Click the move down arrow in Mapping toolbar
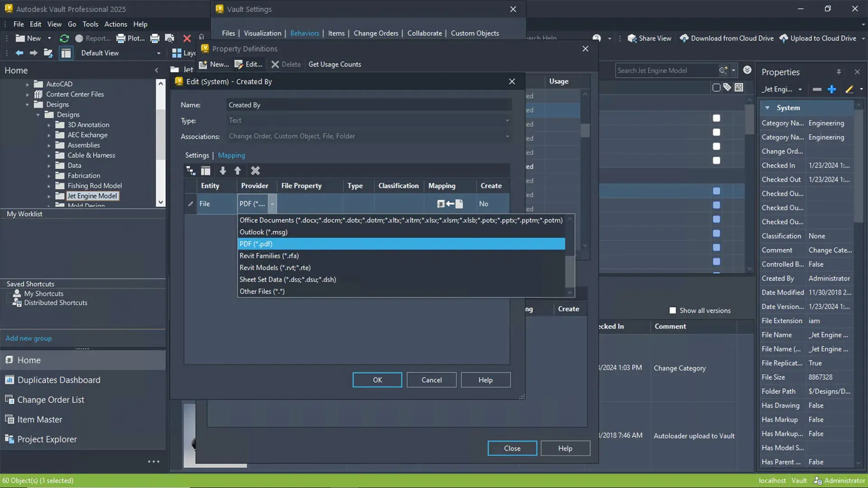 (x=222, y=170)
